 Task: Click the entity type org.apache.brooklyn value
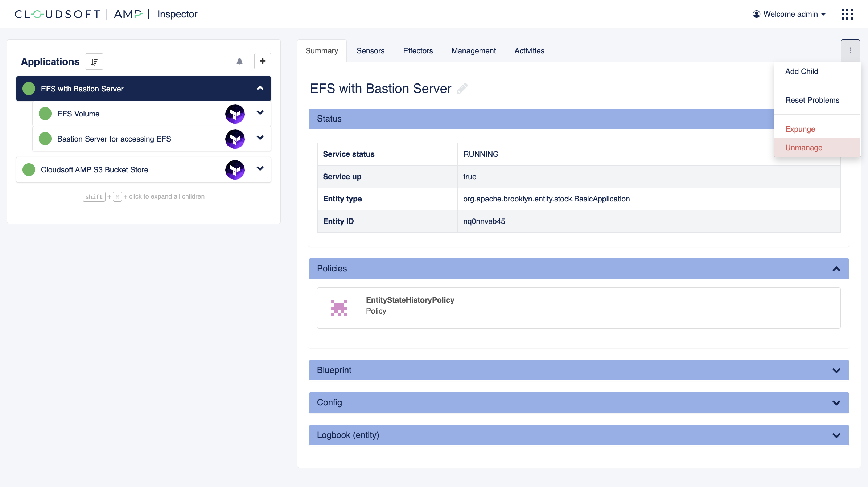click(546, 199)
